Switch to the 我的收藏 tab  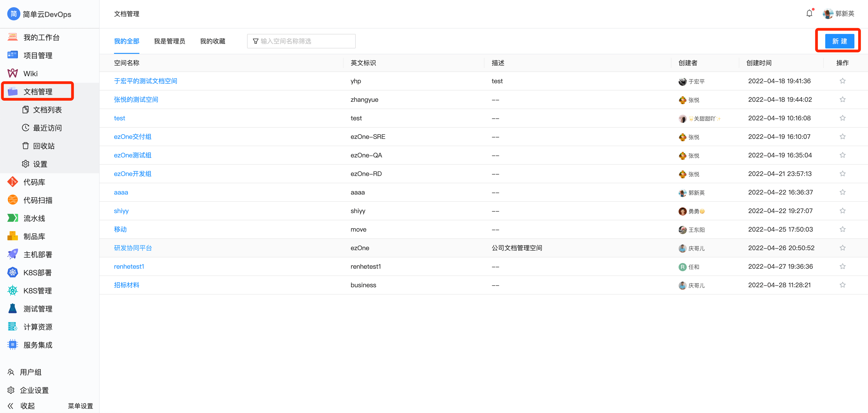(212, 41)
